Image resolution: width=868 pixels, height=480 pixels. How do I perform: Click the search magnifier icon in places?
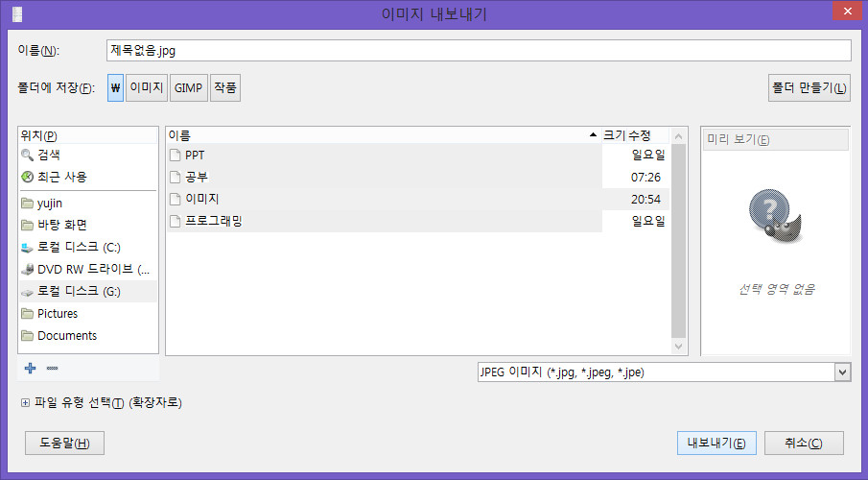click(x=27, y=156)
